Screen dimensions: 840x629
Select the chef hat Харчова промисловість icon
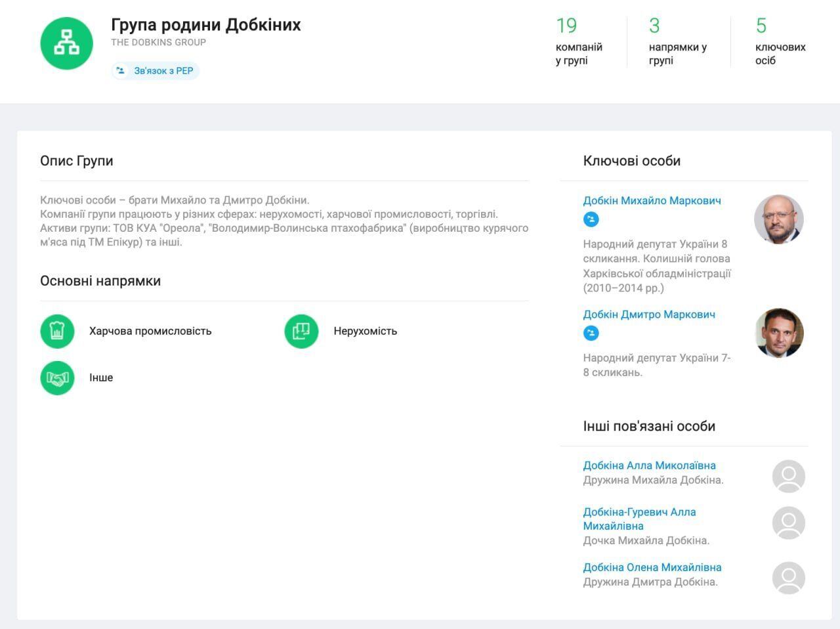pyautogui.click(x=57, y=331)
